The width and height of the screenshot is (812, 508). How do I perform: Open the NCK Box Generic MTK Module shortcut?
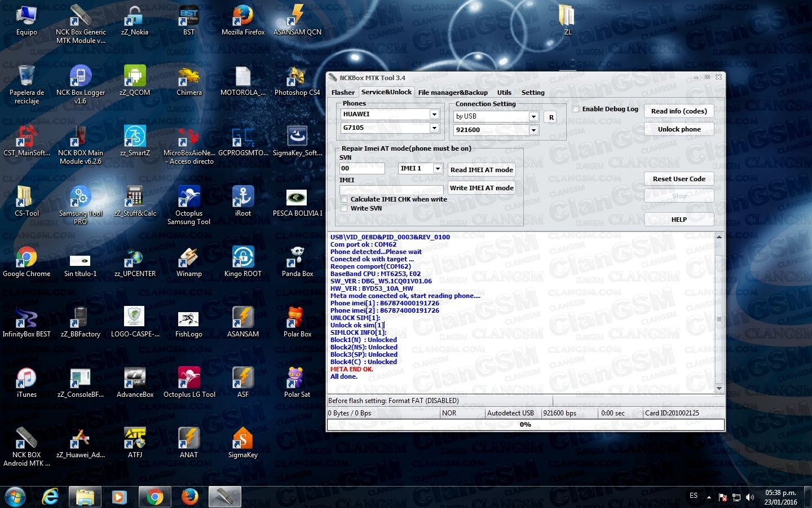[81, 24]
